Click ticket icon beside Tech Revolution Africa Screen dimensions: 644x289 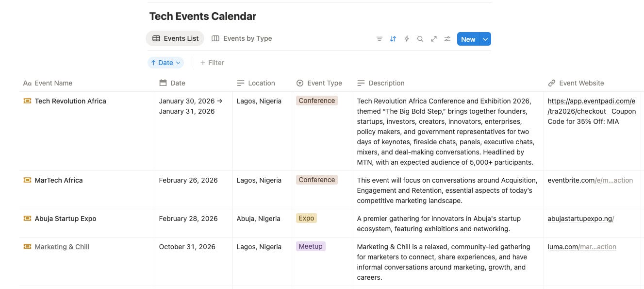pyautogui.click(x=27, y=101)
